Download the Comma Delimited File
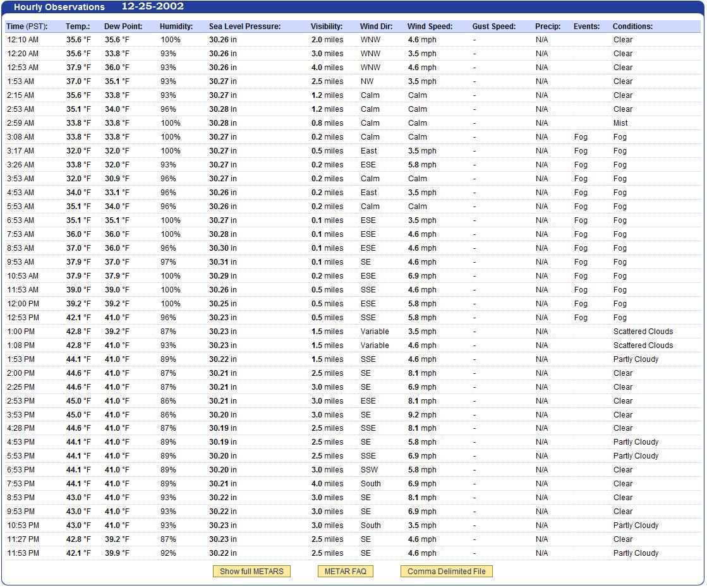 tap(447, 572)
